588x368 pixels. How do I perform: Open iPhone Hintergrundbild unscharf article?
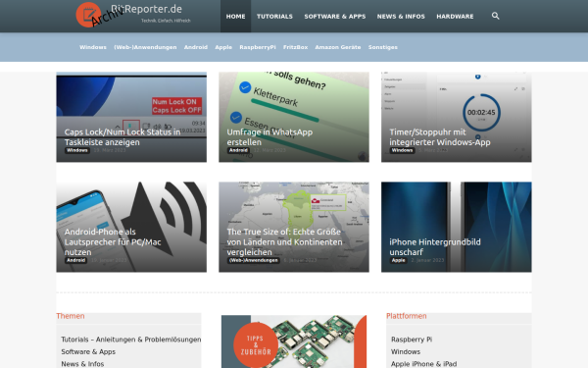457,228
